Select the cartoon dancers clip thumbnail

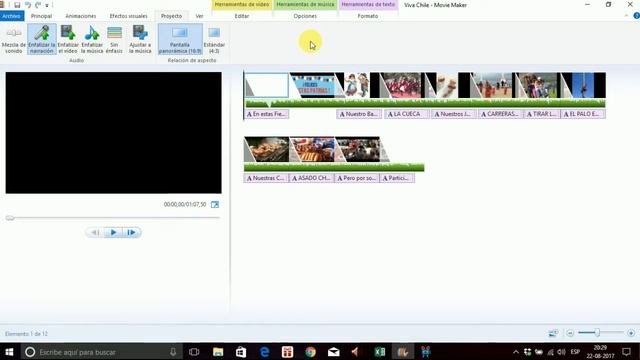[x=357, y=85]
